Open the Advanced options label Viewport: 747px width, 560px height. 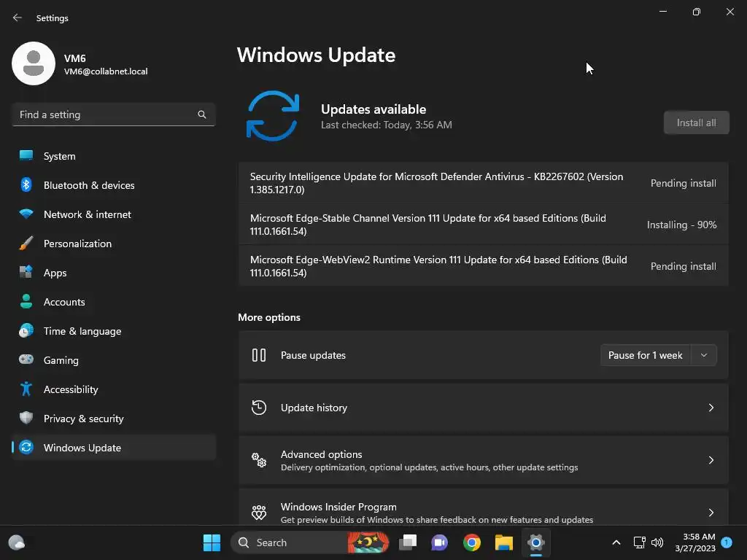321,454
